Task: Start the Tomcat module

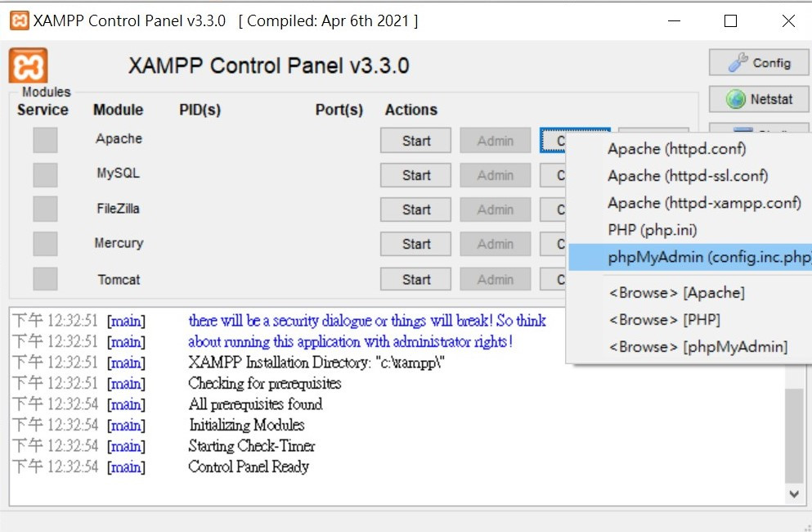Action: (x=416, y=279)
